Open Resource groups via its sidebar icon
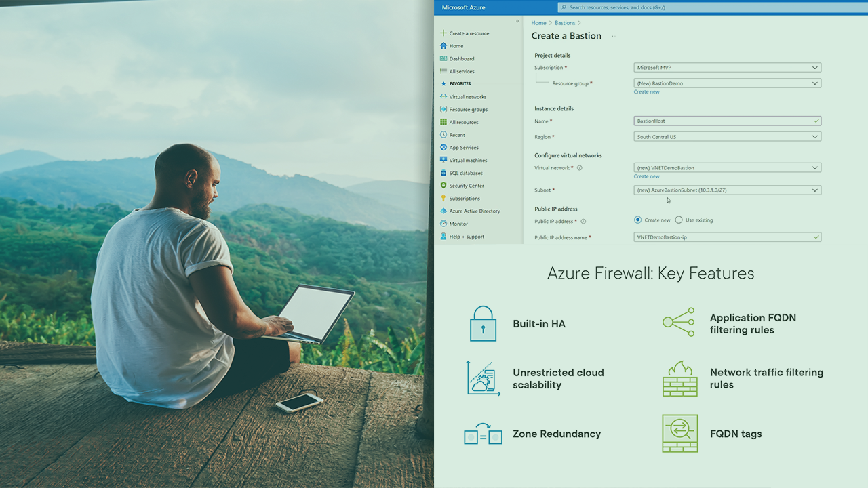 click(443, 110)
